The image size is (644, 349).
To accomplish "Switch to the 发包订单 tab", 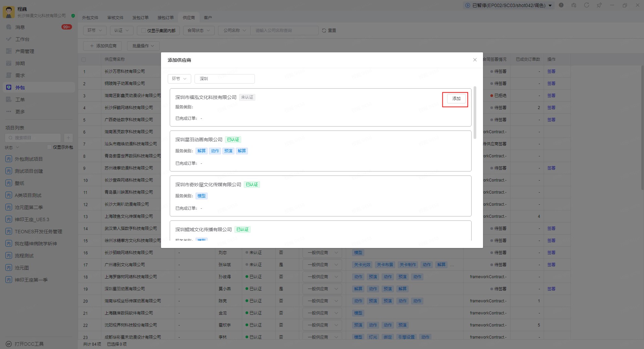I will pyautogui.click(x=140, y=18).
